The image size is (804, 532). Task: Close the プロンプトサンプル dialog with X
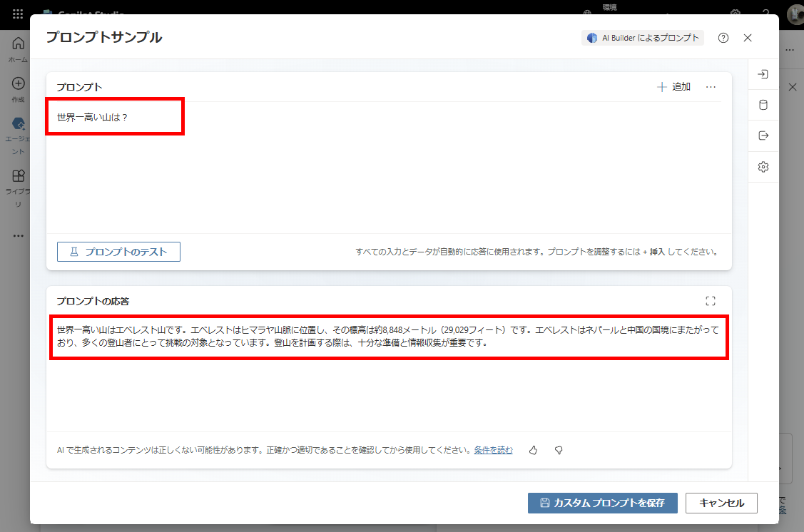point(748,38)
